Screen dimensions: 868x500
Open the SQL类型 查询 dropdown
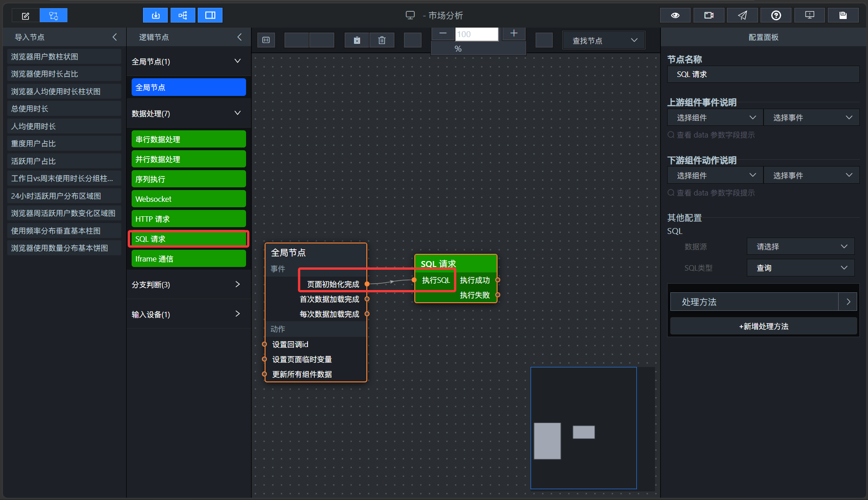(x=801, y=268)
